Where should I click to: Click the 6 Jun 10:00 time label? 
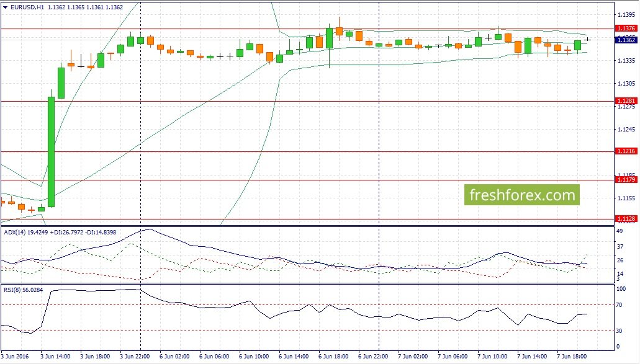click(x=254, y=357)
